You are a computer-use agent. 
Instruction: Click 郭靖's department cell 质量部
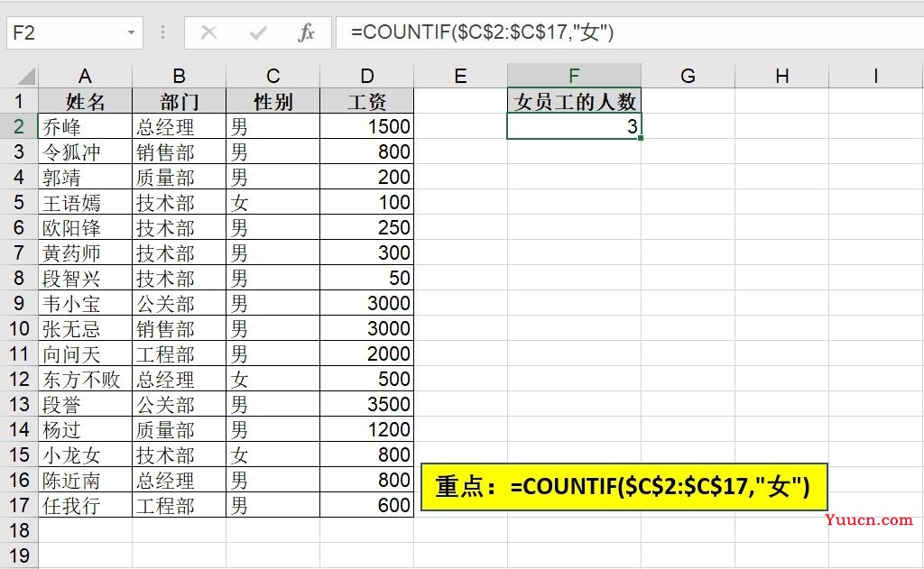(180, 178)
